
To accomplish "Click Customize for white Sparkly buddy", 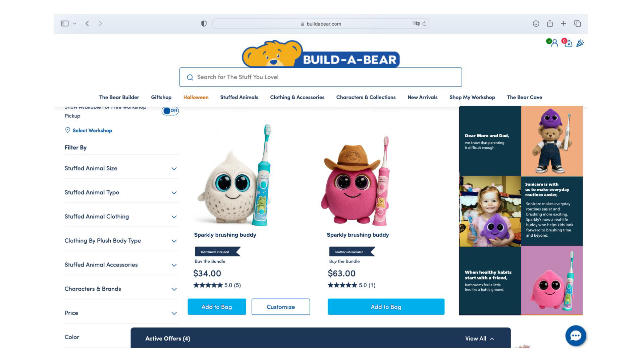I will (281, 307).
